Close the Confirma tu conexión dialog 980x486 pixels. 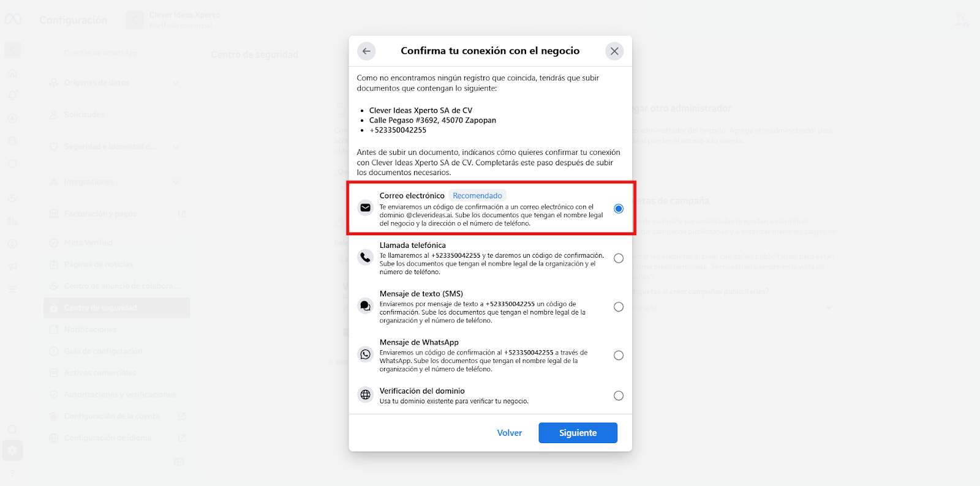[614, 51]
